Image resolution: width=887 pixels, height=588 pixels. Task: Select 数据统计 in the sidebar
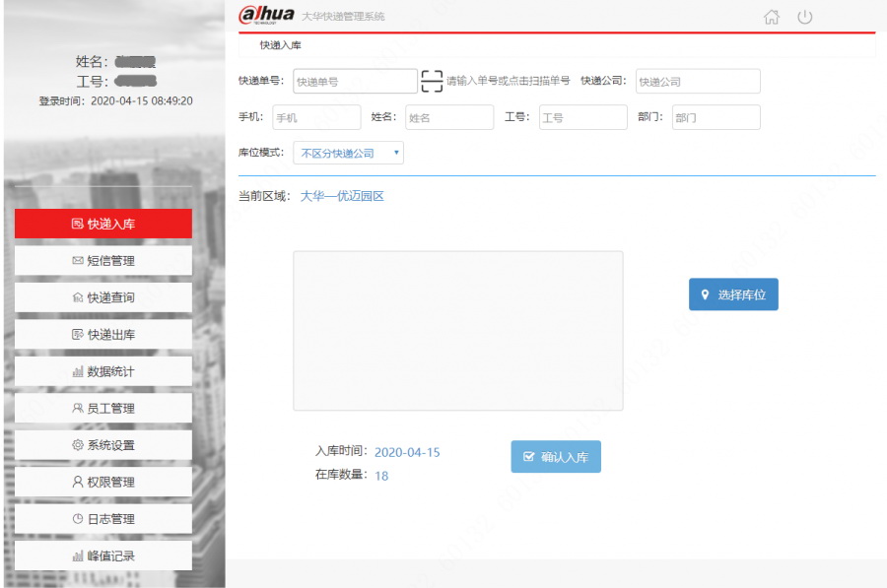[103, 371]
